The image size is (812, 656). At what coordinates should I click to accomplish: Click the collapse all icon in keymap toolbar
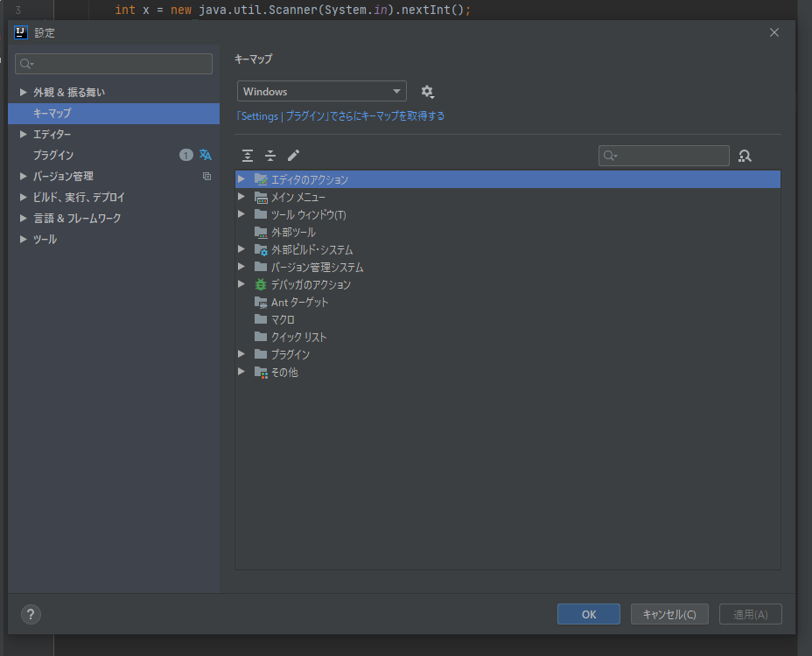coord(270,156)
